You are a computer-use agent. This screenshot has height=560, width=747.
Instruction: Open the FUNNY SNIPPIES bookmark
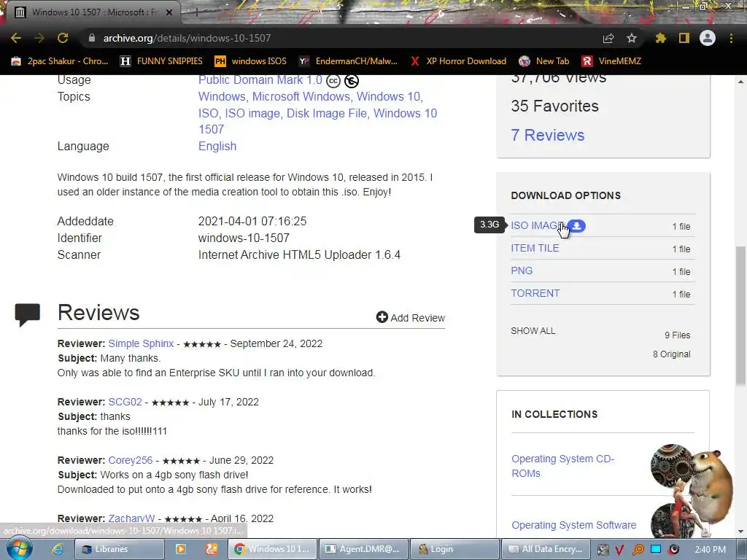click(161, 61)
